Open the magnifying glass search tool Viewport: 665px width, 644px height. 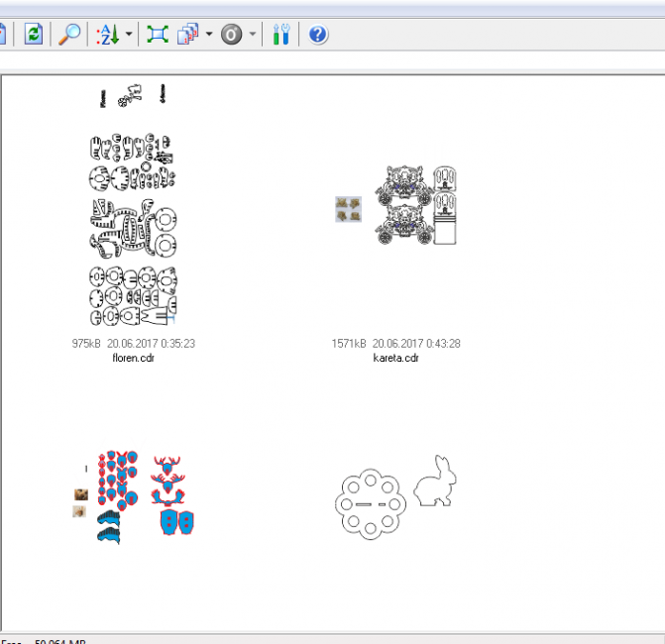pyautogui.click(x=69, y=35)
